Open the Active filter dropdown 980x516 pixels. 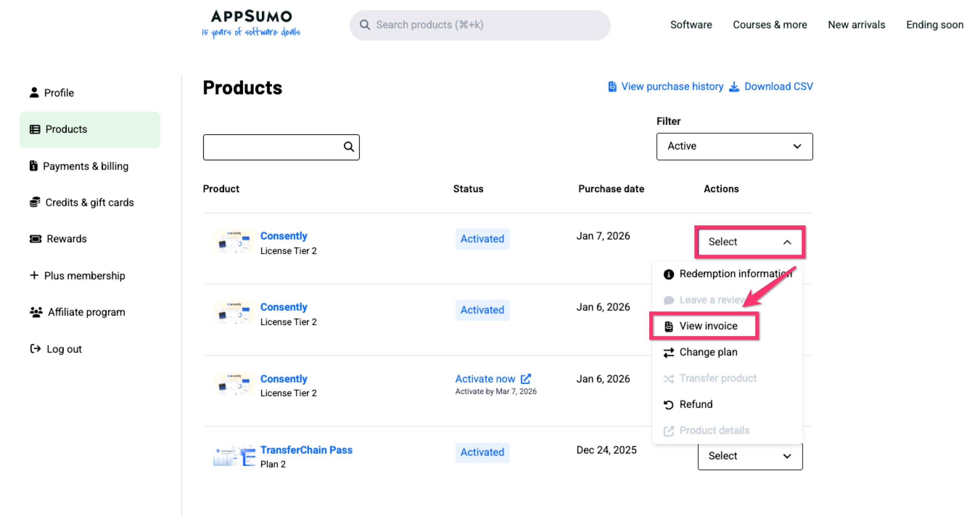[734, 146]
